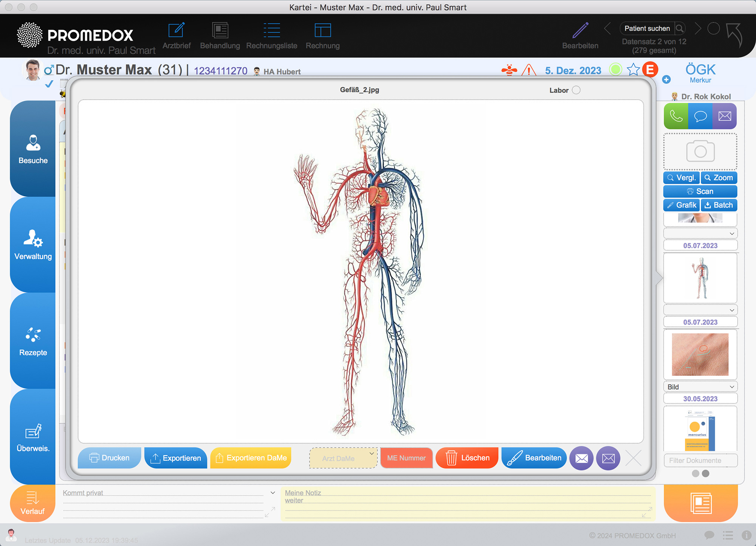Click the list icon in status bar
The width and height of the screenshot is (756, 546).
728,535
